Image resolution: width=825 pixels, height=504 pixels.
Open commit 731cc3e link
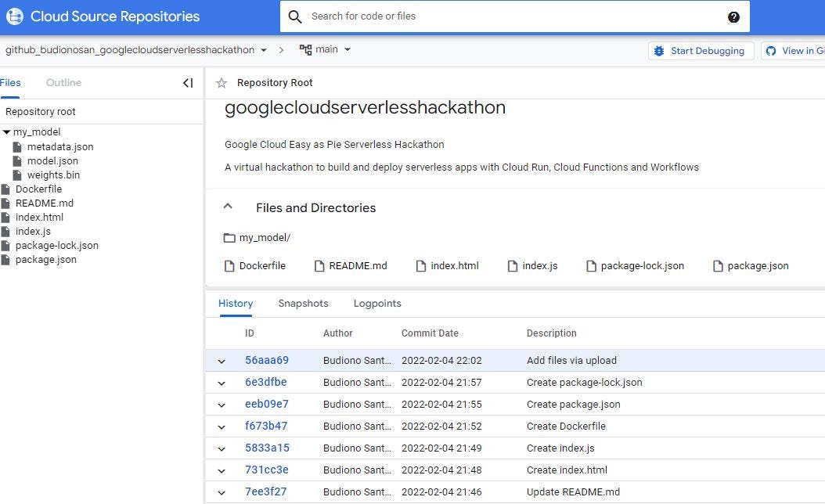(x=267, y=470)
